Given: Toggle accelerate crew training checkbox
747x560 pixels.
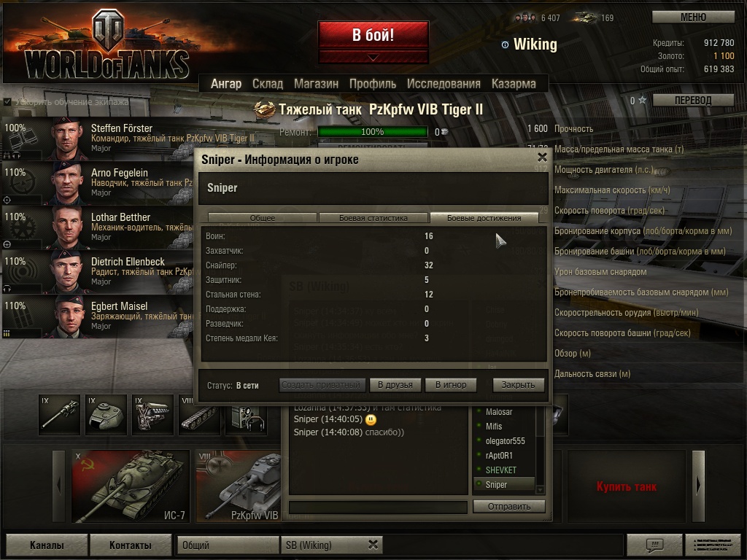Looking at the screenshot, I should [x=7, y=101].
